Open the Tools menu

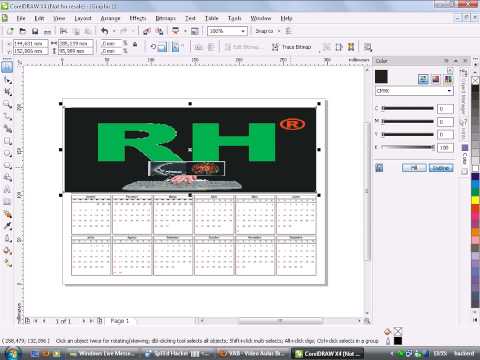(x=235, y=18)
